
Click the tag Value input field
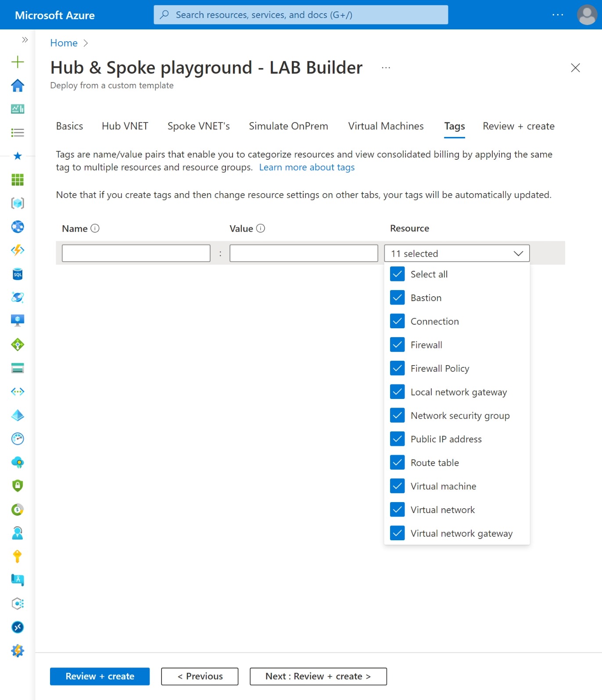[304, 253]
